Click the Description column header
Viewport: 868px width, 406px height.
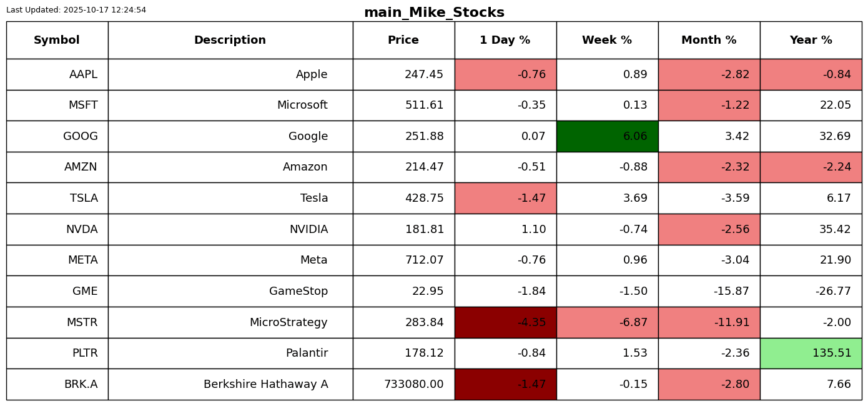point(230,41)
